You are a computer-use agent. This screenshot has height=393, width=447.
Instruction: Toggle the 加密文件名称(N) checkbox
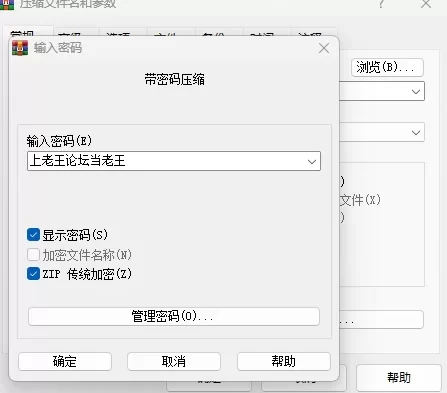tap(33, 255)
